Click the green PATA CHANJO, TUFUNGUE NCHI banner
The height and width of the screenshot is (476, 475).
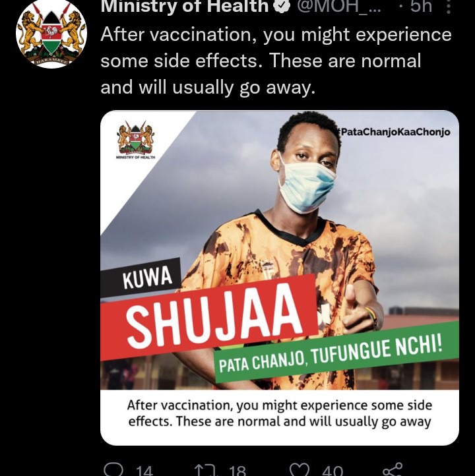pyautogui.click(x=336, y=351)
